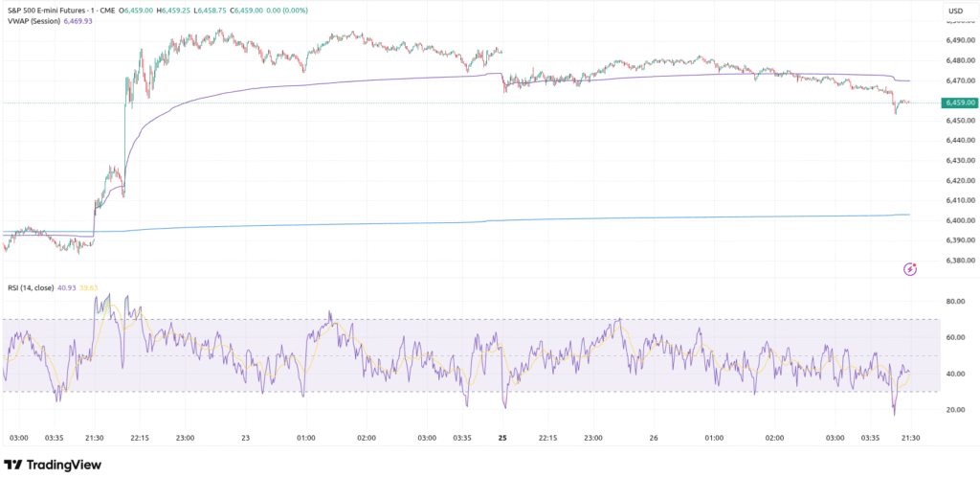Click the RSI value 40.93
The image size is (980, 478).
point(68,287)
